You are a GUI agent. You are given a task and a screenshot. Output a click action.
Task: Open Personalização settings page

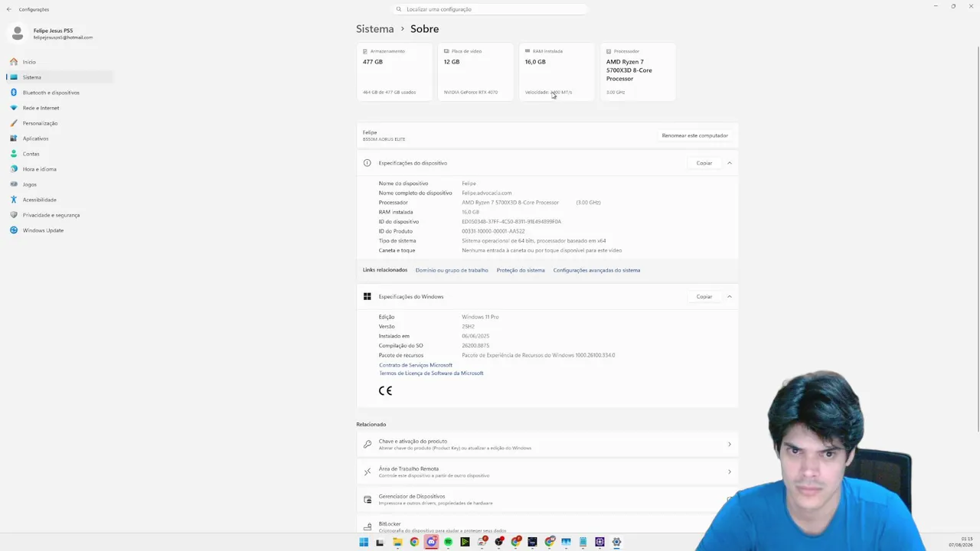click(40, 123)
